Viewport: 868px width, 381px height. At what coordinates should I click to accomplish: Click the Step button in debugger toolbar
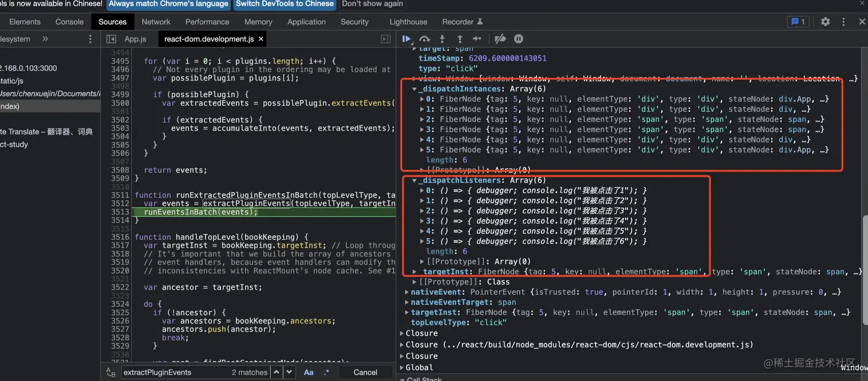476,39
